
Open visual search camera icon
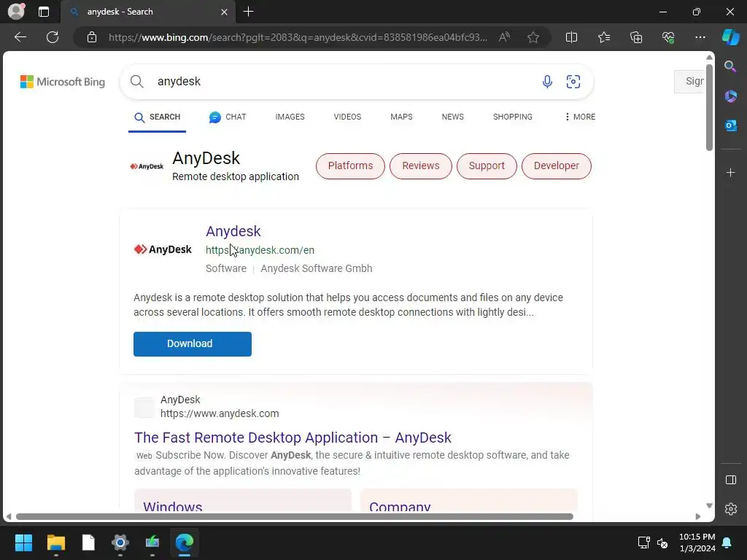pyautogui.click(x=573, y=82)
